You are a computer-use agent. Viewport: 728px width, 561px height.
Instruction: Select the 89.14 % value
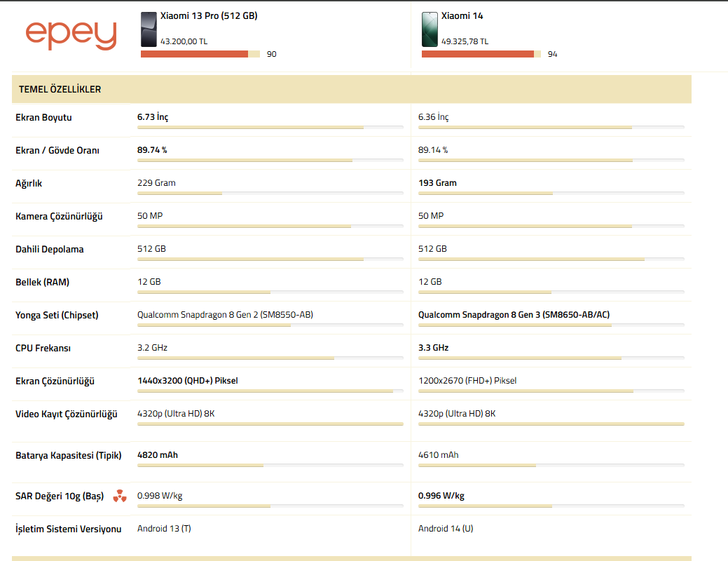coord(433,150)
